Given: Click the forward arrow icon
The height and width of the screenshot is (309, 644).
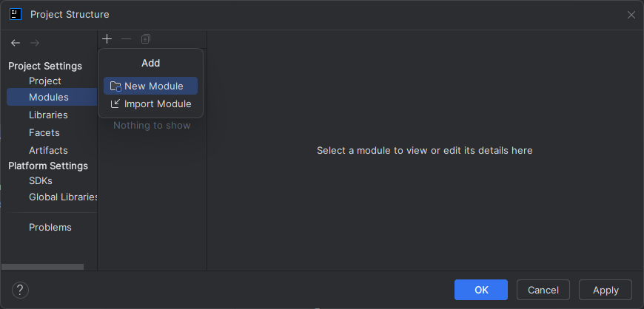Looking at the screenshot, I should point(34,43).
